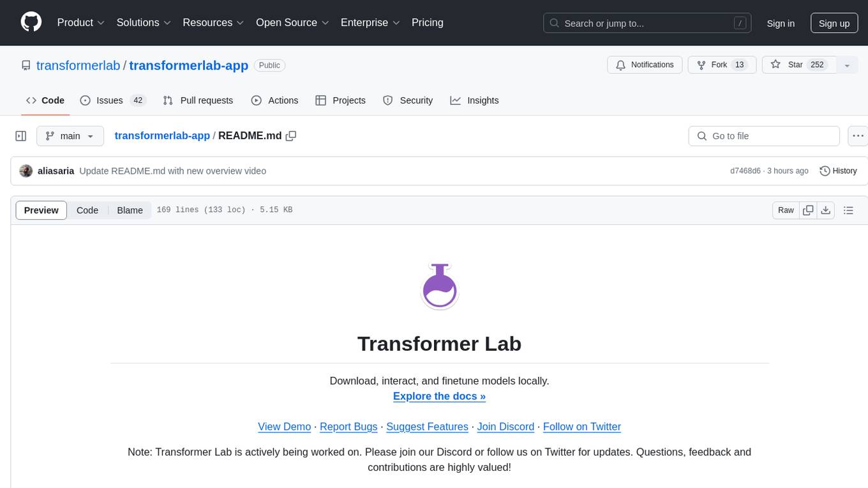The image size is (868, 488).
Task: Open the Update README.md commit message
Action: pyautogui.click(x=173, y=171)
